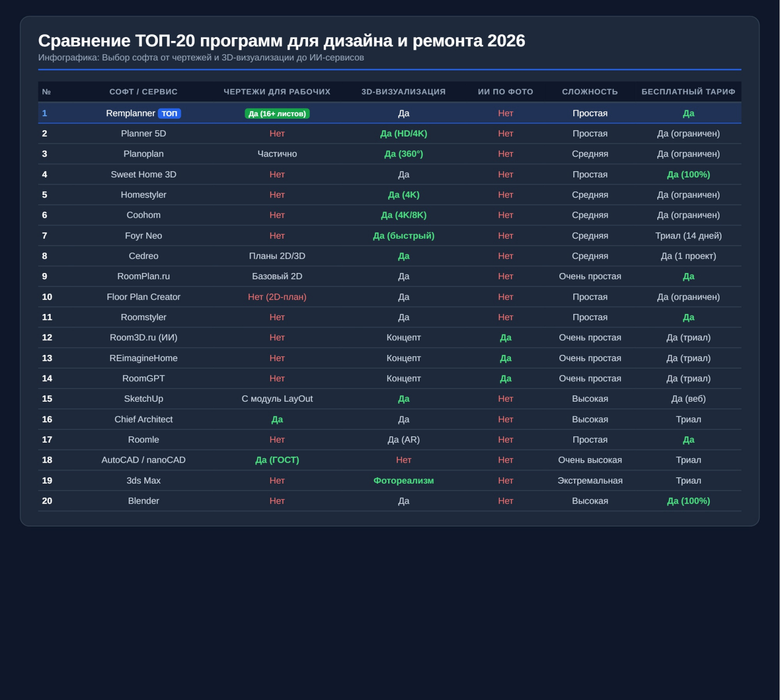Click the 'ИИ по фото' column header
Viewport: 780px width, 700px height.
pyautogui.click(x=506, y=92)
